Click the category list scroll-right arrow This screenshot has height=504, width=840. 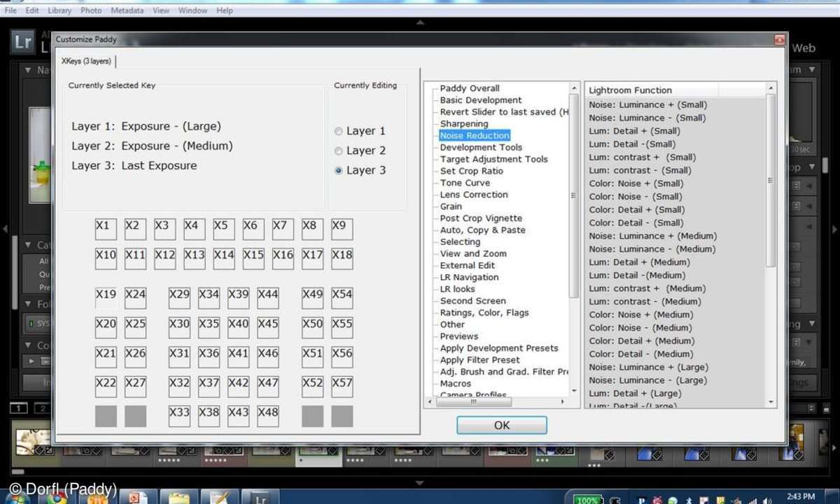tap(563, 402)
